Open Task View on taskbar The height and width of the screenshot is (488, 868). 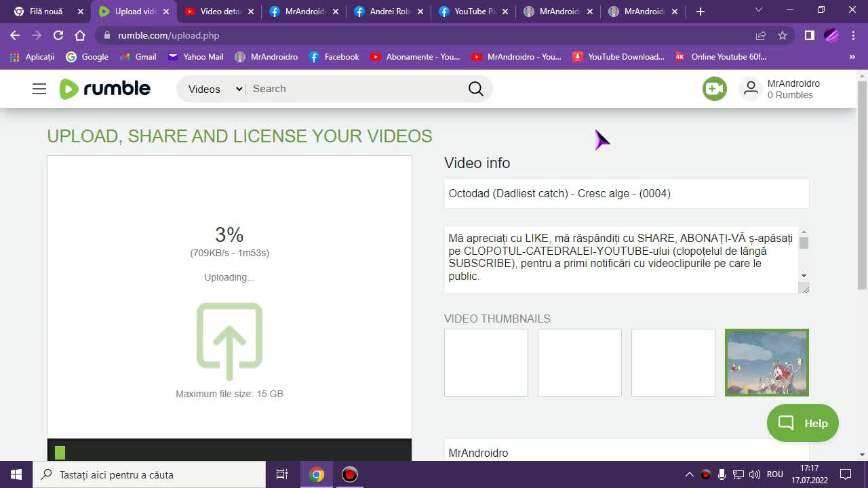(x=282, y=474)
